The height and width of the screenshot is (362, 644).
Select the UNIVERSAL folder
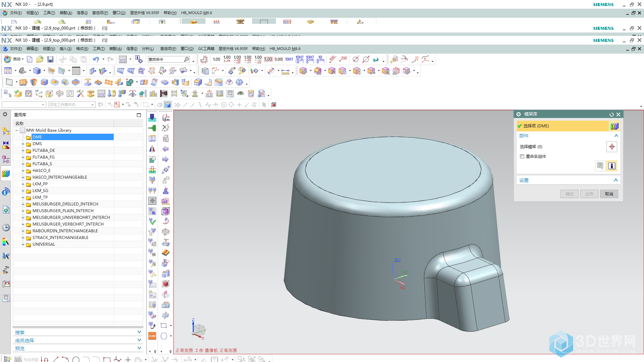(x=44, y=244)
